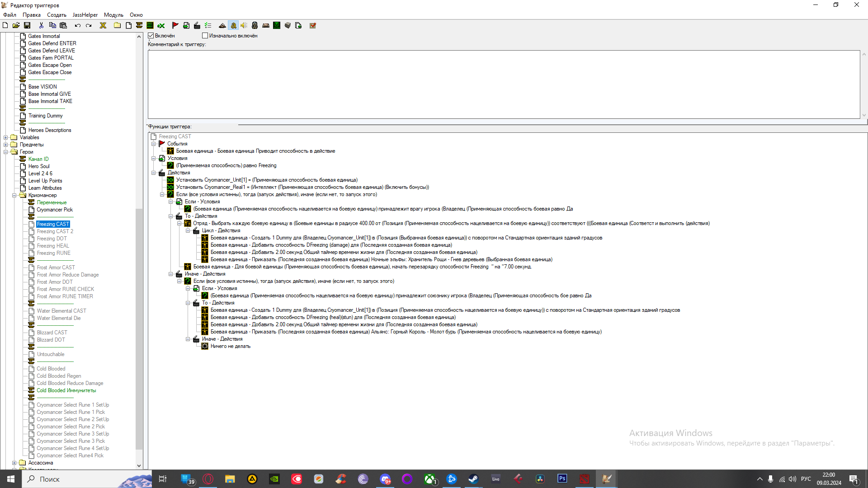Image resolution: width=868 pixels, height=488 pixels.
Task: Collapse the Криомансер folder
Action: tap(14, 195)
